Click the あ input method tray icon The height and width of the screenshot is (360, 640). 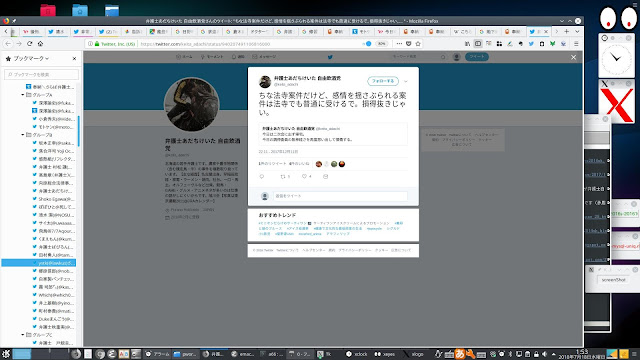point(460,354)
